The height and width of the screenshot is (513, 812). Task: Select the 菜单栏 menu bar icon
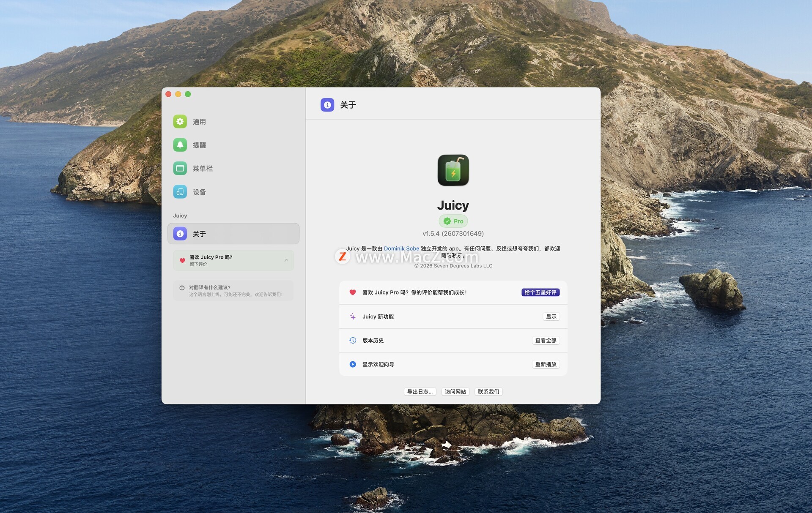pos(180,168)
